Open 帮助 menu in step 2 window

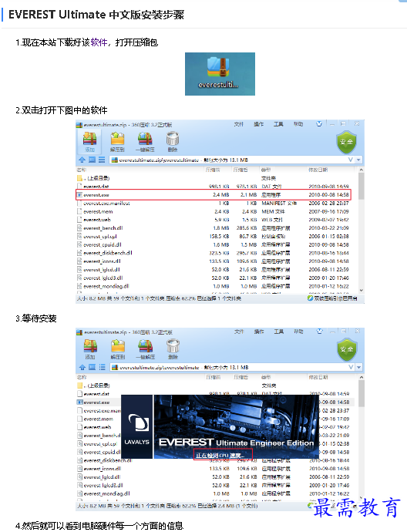(298, 124)
